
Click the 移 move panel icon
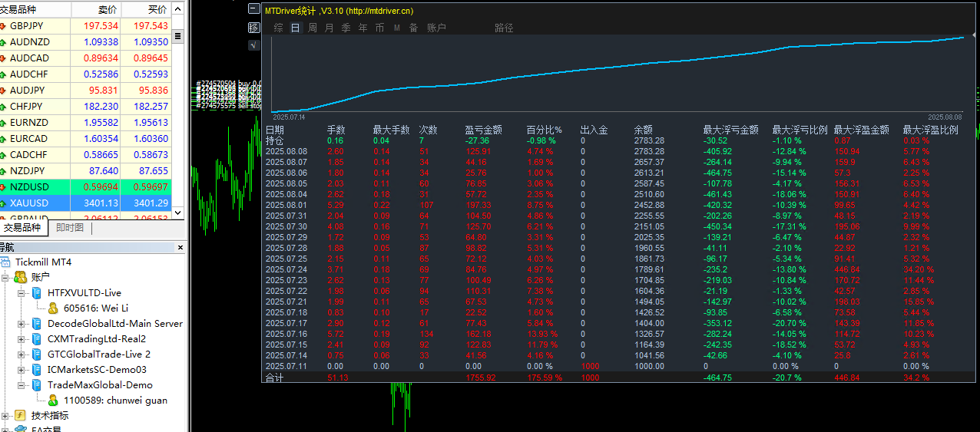point(254,28)
